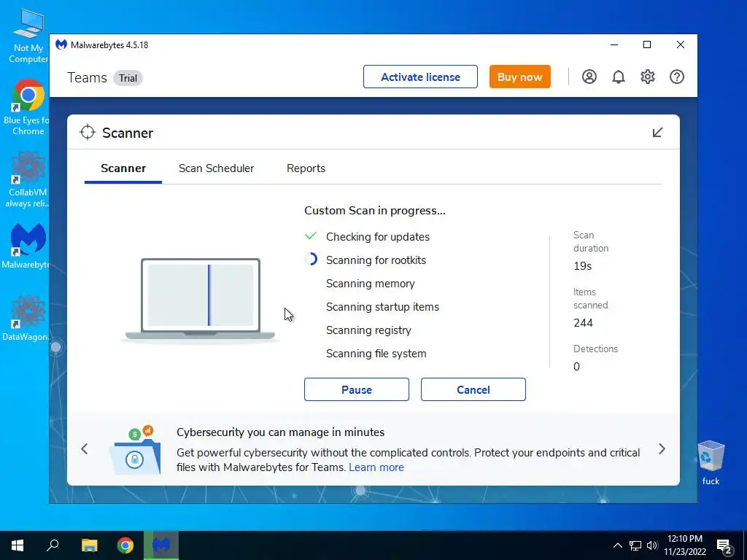Click the items scanned value 244
This screenshot has height=560, width=747.
click(x=583, y=323)
